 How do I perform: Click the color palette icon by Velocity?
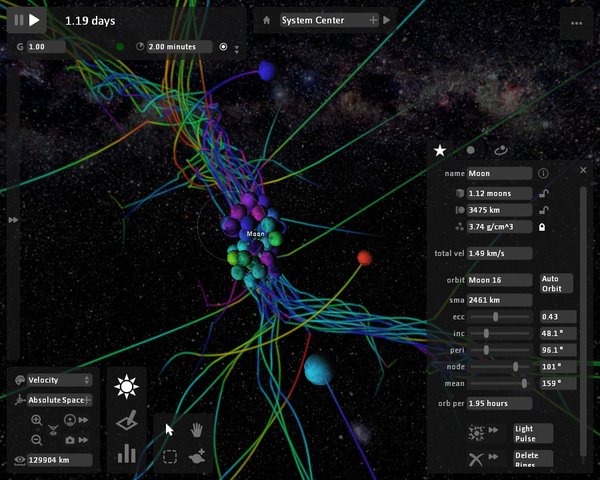tap(19, 380)
